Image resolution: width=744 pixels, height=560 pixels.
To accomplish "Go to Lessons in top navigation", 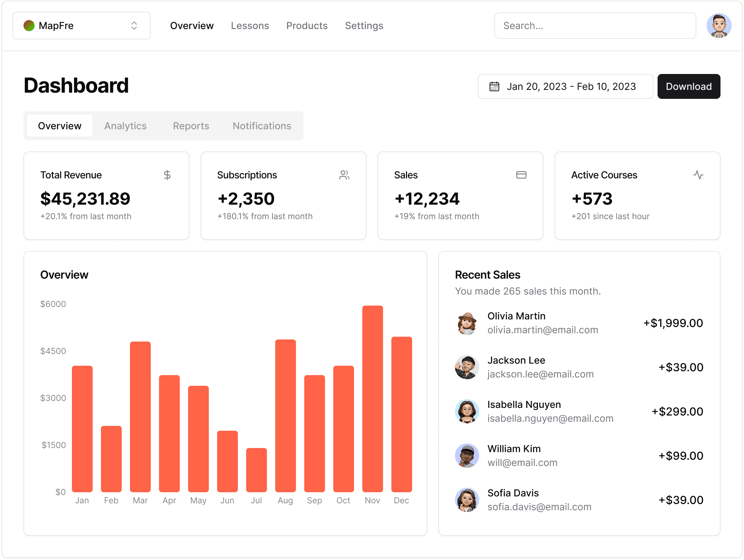I will 250,26.
